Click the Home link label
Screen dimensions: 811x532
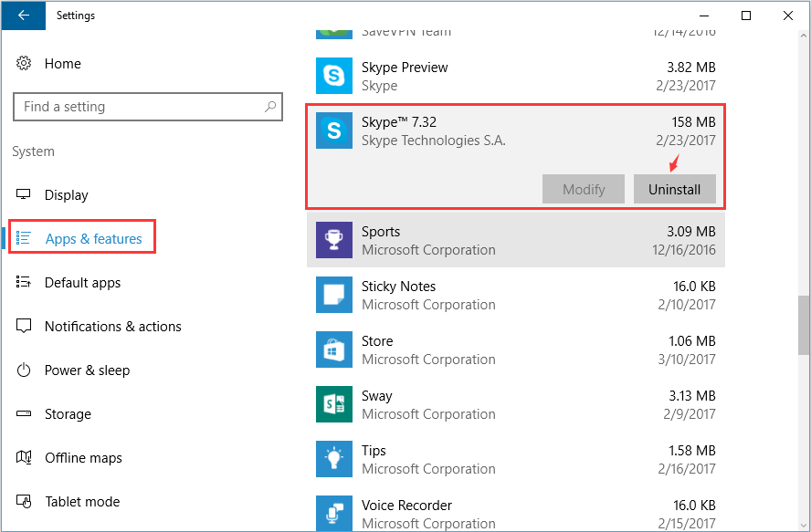point(63,64)
